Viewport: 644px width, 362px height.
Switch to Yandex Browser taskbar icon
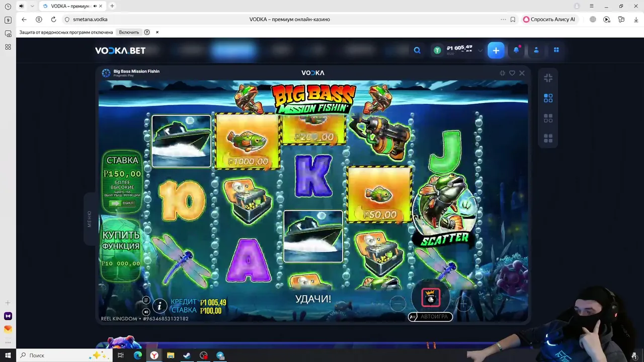[154, 355]
